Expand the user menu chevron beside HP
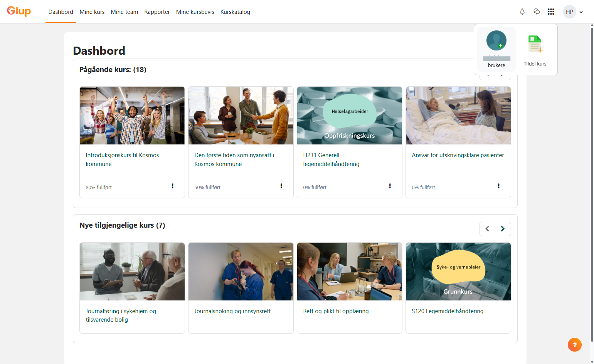594x364 pixels. coord(581,12)
